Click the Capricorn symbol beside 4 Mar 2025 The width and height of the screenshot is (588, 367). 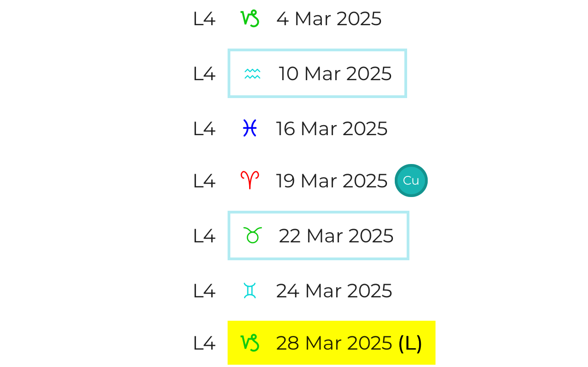(250, 19)
